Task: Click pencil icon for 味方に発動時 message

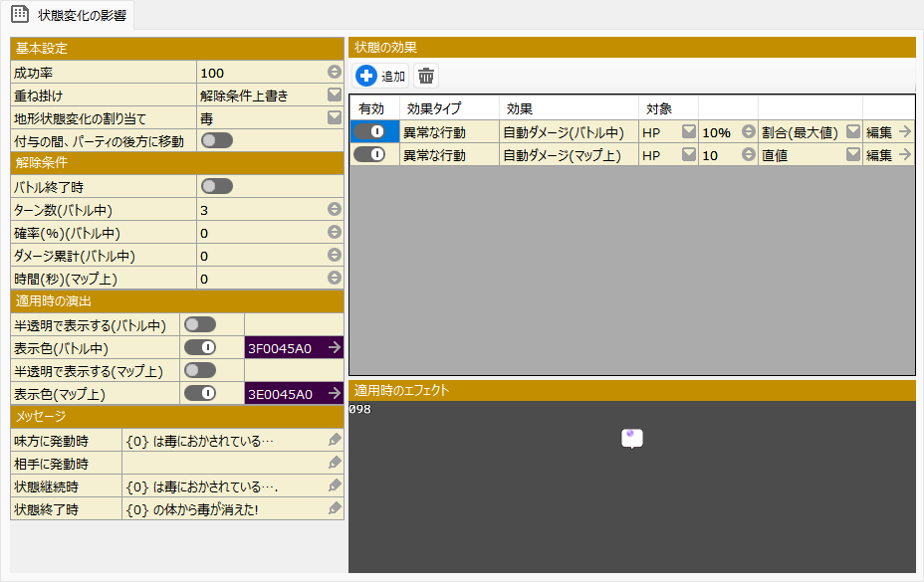Action: 335,440
